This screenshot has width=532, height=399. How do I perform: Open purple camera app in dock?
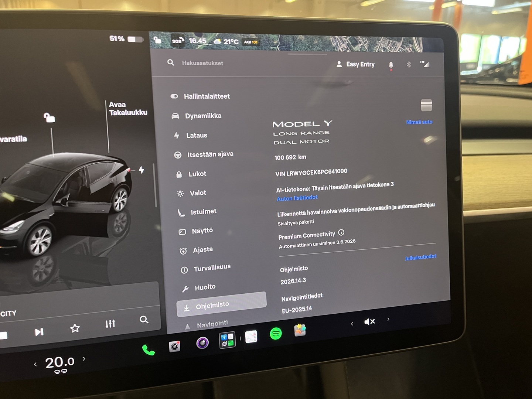pos(202,343)
